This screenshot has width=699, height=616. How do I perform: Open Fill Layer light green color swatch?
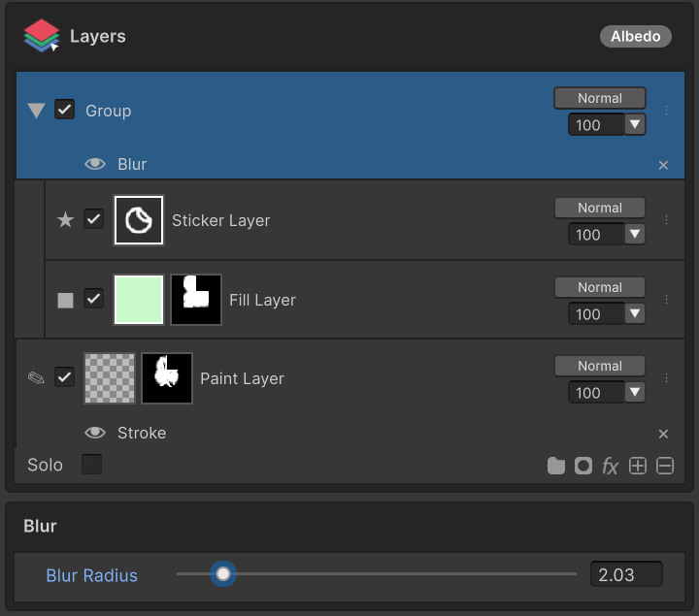click(139, 300)
